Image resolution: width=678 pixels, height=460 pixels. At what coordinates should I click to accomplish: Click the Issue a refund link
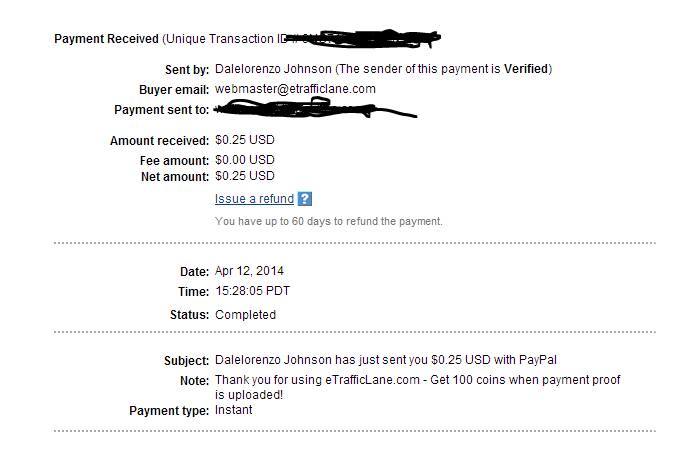pos(254,199)
